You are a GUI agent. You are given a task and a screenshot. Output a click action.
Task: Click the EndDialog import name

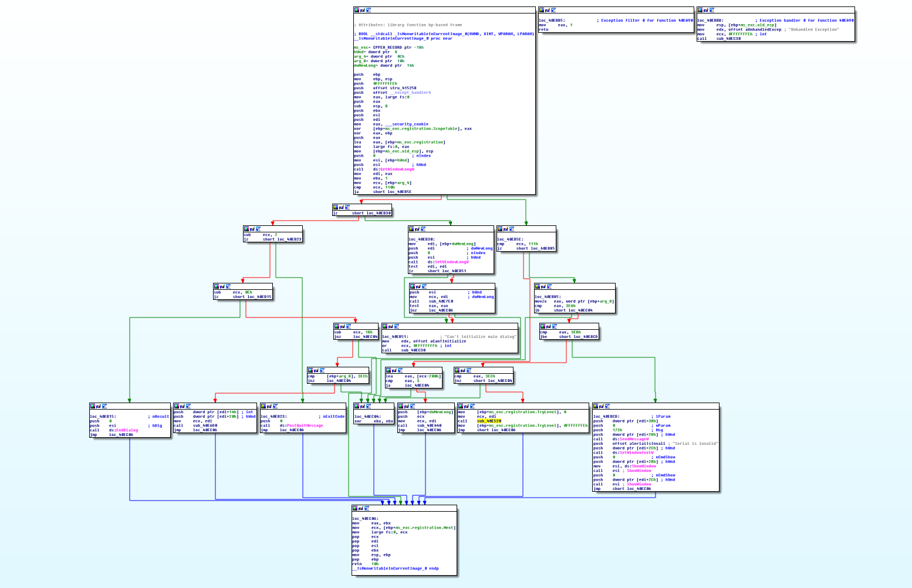coord(127,430)
